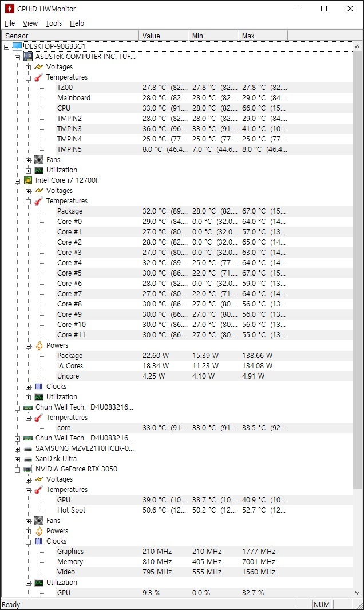Open the Tools menu
This screenshot has width=364, height=610.
(54, 23)
